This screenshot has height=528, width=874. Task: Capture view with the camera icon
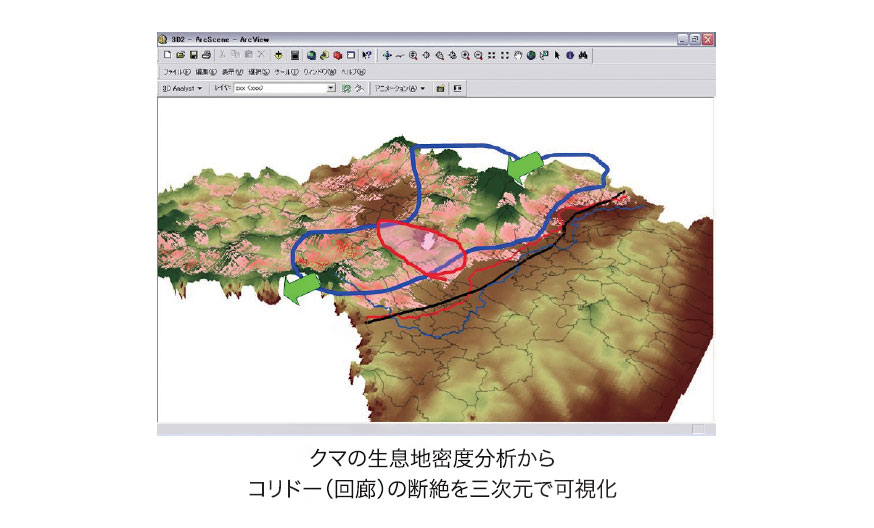(x=440, y=88)
